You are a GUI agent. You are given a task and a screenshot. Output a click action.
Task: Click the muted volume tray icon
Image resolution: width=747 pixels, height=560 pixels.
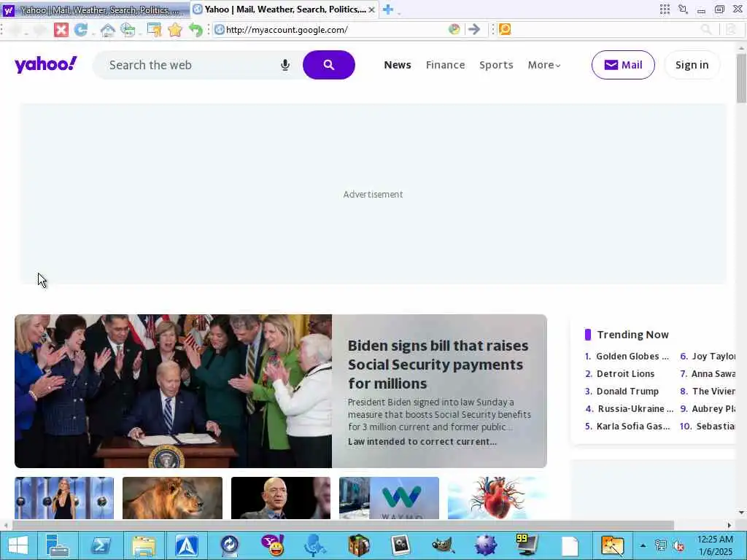tap(678, 545)
